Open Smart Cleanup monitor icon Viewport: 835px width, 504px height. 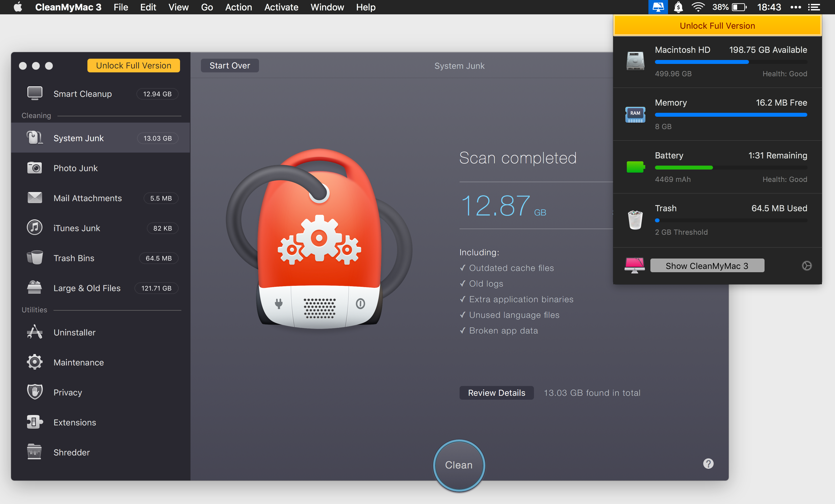coord(35,94)
